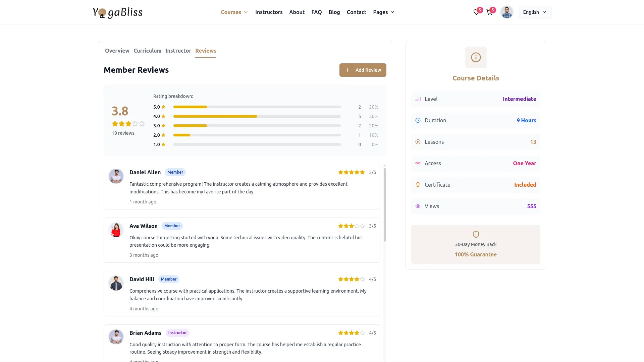The height and width of the screenshot is (362, 644).
Task: Click the Level signal bars icon
Action: (x=418, y=99)
